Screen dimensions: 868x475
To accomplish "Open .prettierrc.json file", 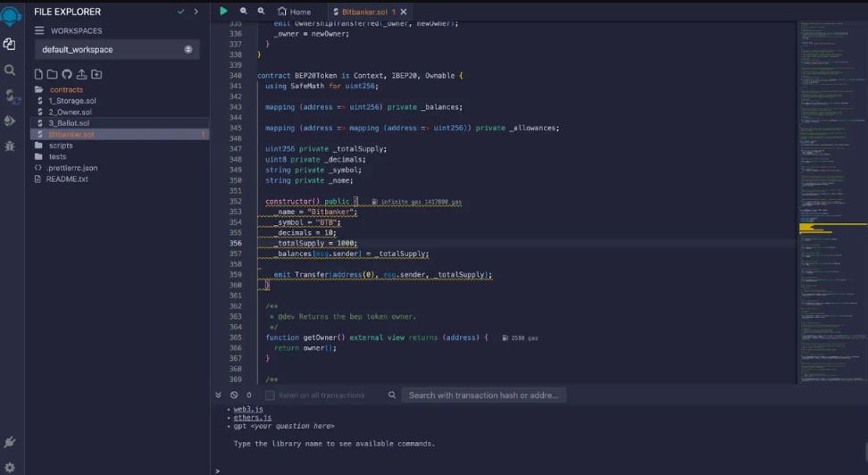I will pos(71,168).
